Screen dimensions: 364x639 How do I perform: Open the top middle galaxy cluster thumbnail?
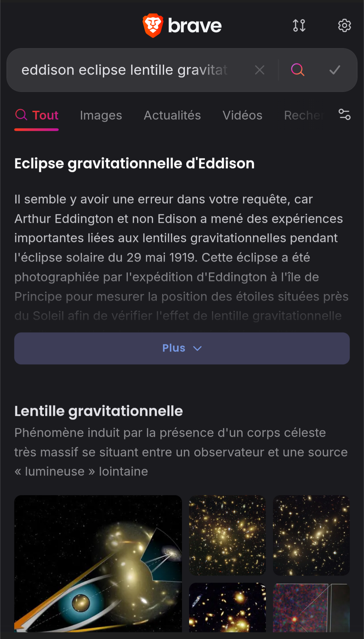227,535
